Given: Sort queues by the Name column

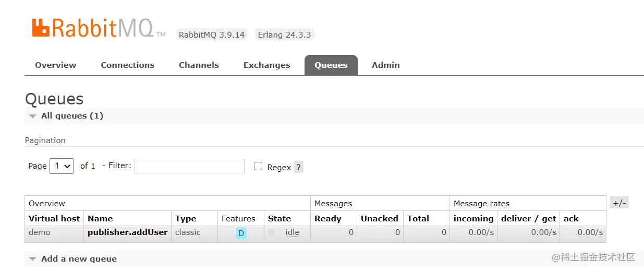Looking at the screenshot, I should (x=100, y=219).
